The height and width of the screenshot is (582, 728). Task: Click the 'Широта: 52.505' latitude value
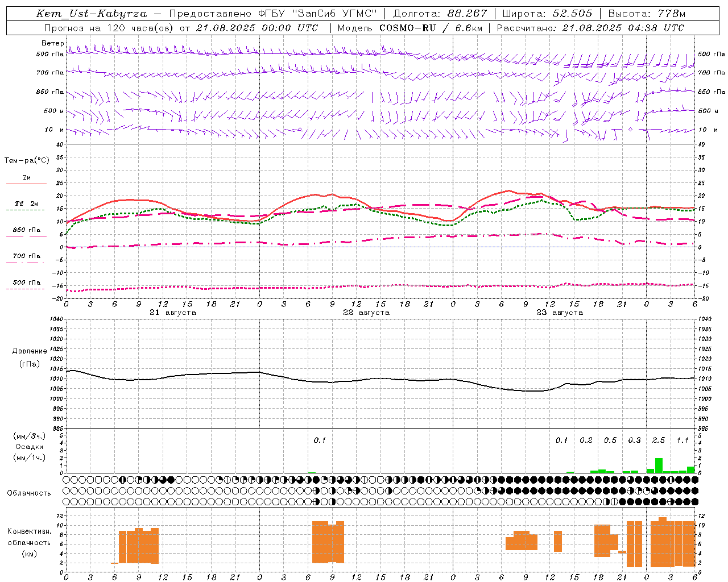[547, 14]
